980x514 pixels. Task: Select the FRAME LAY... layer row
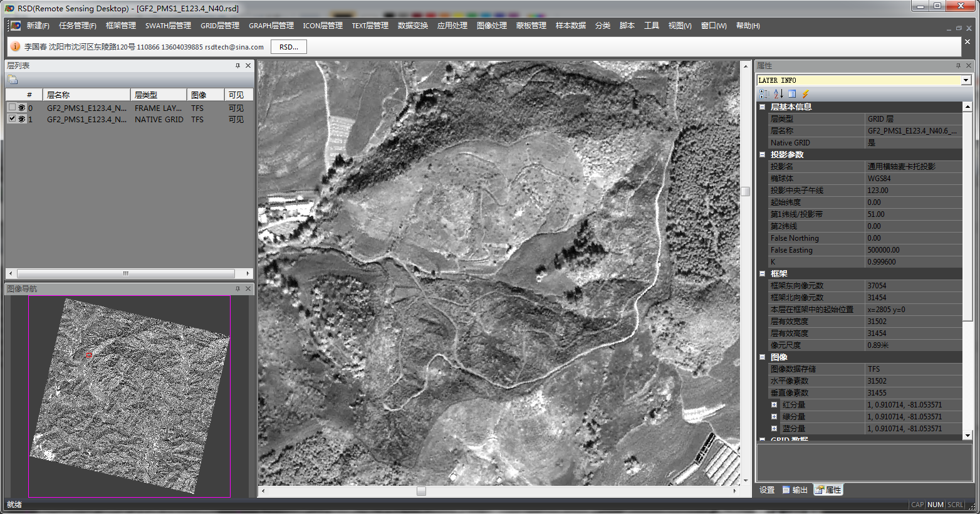(x=130, y=108)
